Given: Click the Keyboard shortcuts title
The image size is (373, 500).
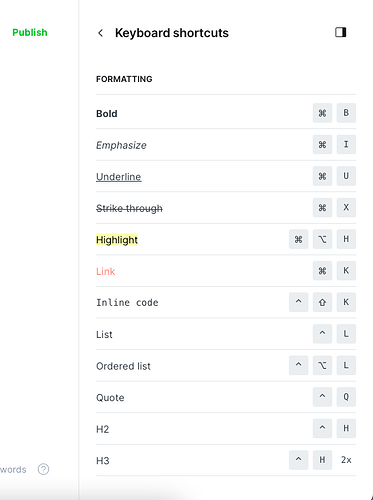Looking at the screenshot, I should coord(172,33).
